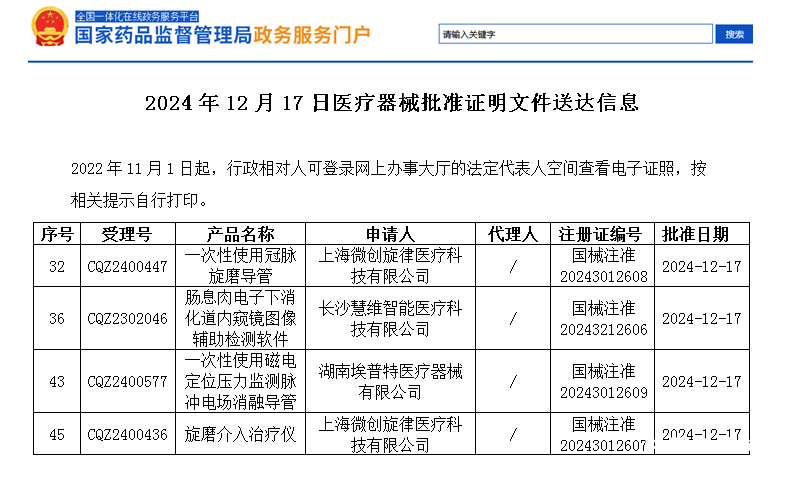Click the 注册证编号 column header

pyautogui.click(x=603, y=234)
